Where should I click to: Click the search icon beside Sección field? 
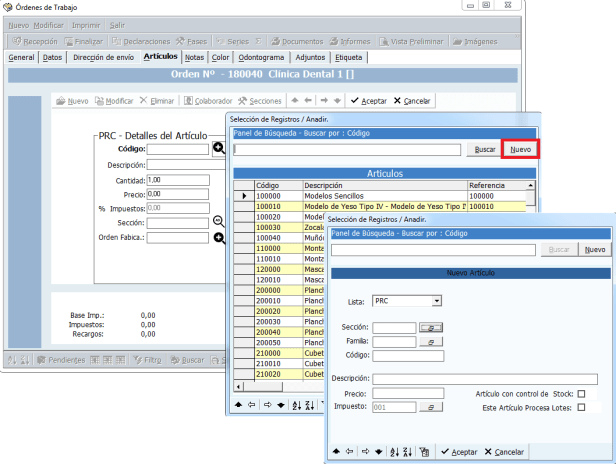click(219, 221)
